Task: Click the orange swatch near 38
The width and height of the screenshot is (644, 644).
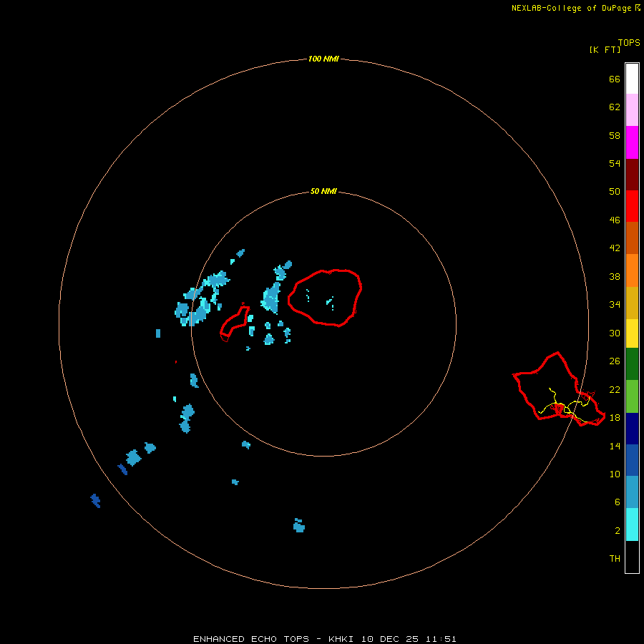Action: [x=632, y=270]
